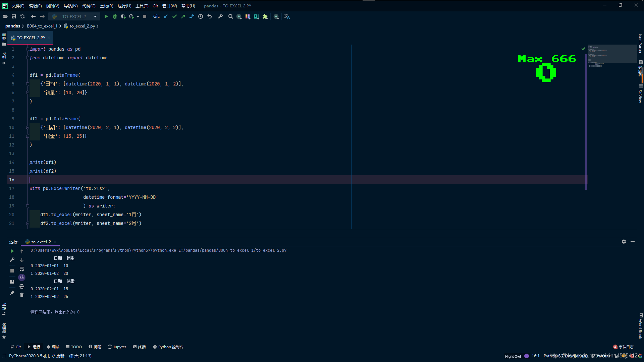Viewport: 644px width, 362px height.
Task: Commit changes with the Git green checkmark
Action: point(174,16)
